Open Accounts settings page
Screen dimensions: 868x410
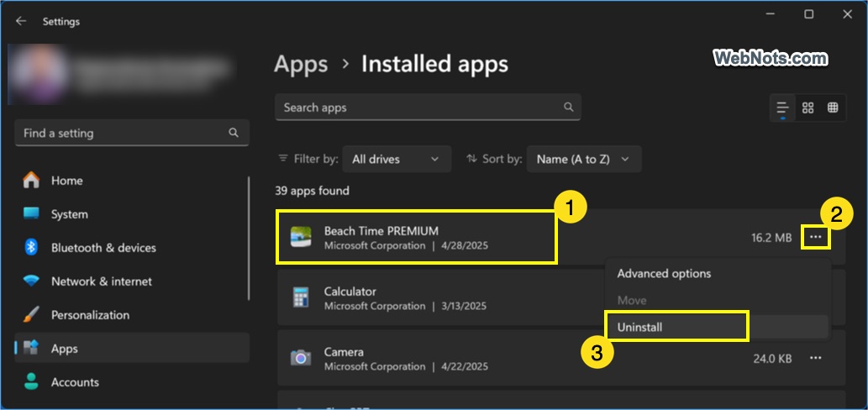[x=132, y=382]
